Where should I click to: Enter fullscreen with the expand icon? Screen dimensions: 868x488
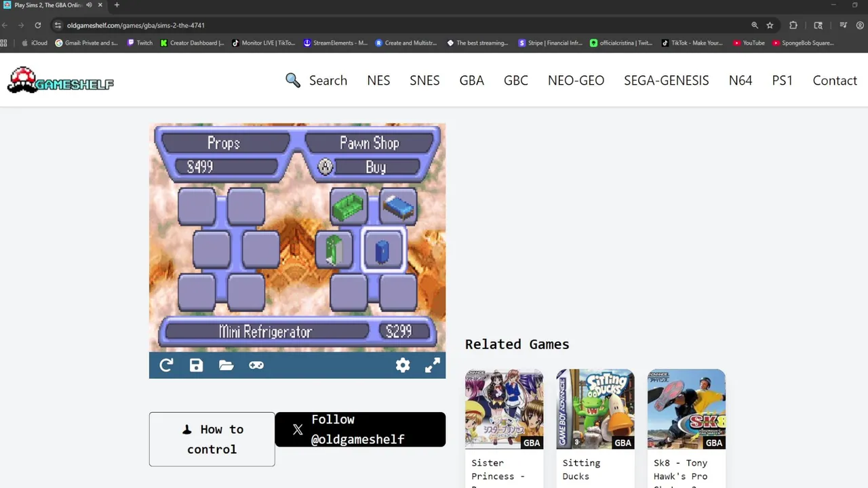(433, 365)
